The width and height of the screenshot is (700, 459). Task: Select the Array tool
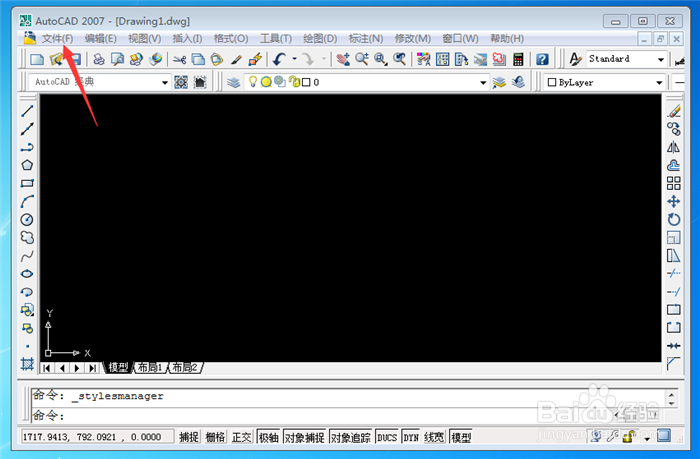674,184
